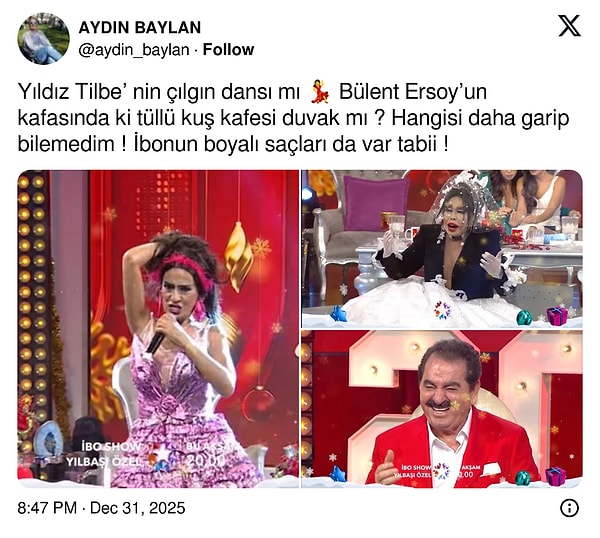Click the blue star ornament, laughing man photo
The image size is (600, 538).
click(338, 473)
